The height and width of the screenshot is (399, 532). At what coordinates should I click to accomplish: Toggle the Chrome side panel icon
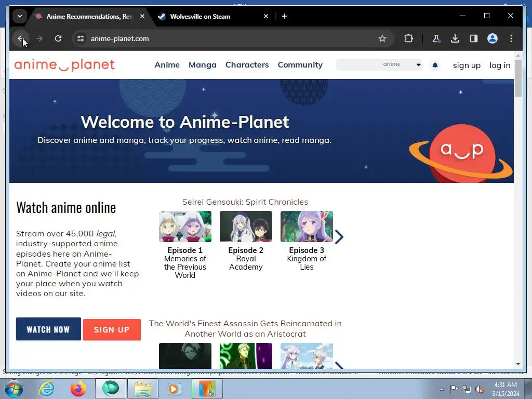pyautogui.click(x=474, y=38)
